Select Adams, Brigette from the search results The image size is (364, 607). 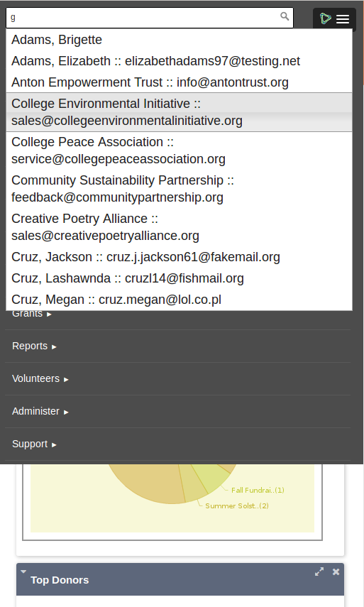coord(179,40)
